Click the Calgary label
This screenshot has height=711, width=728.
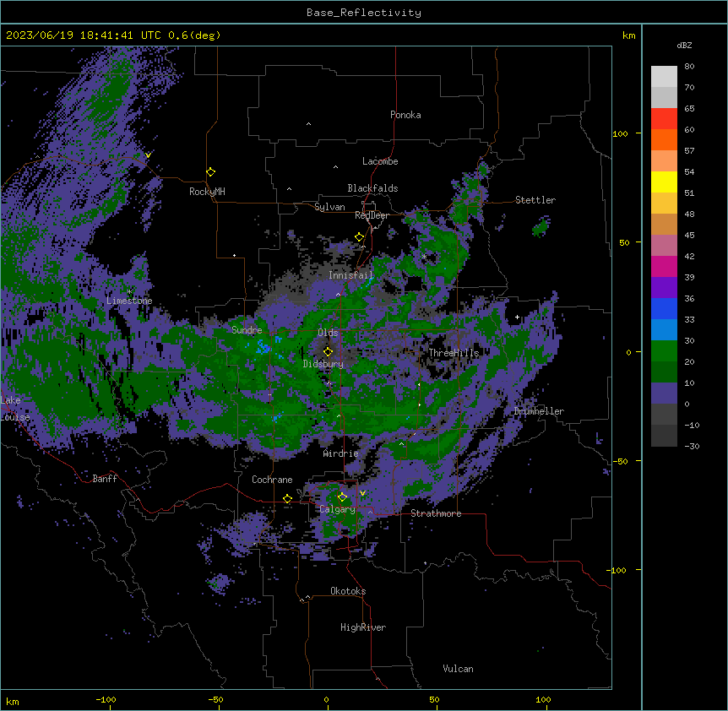(x=337, y=509)
